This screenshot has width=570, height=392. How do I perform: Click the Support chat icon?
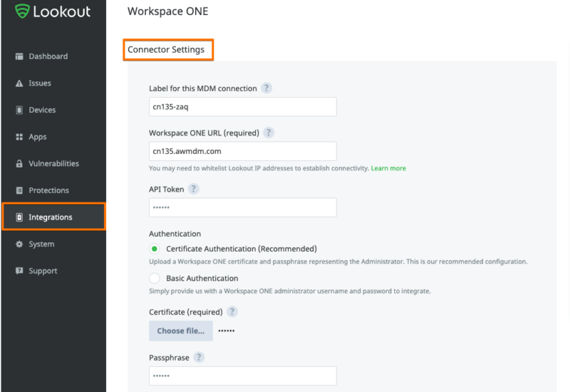[x=19, y=271]
